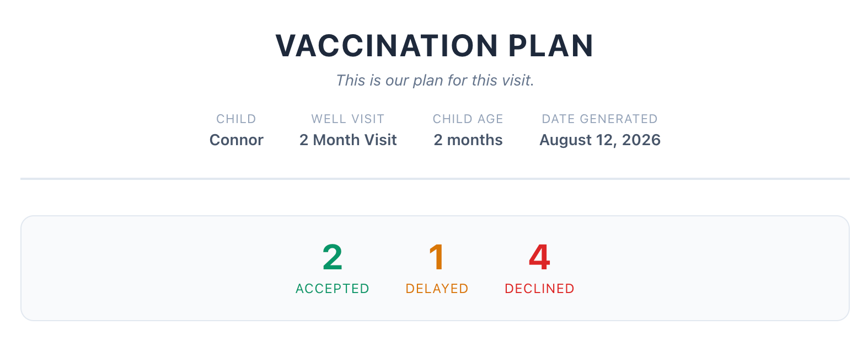Click the WELL VISIT label
The image size is (868, 351).
(348, 119)
